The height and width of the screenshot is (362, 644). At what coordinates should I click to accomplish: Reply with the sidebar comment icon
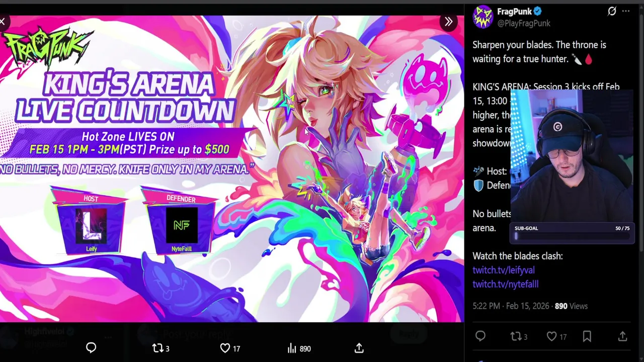[480, 336]
